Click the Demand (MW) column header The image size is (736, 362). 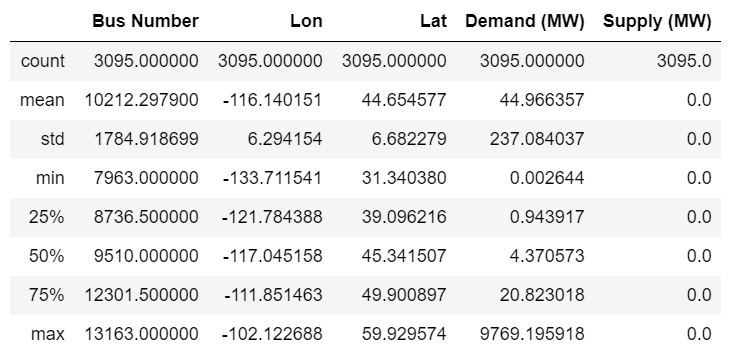525,21
